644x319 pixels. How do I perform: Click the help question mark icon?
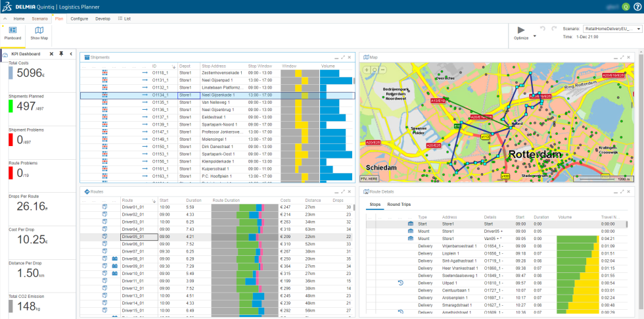click(x=637, y=7)
